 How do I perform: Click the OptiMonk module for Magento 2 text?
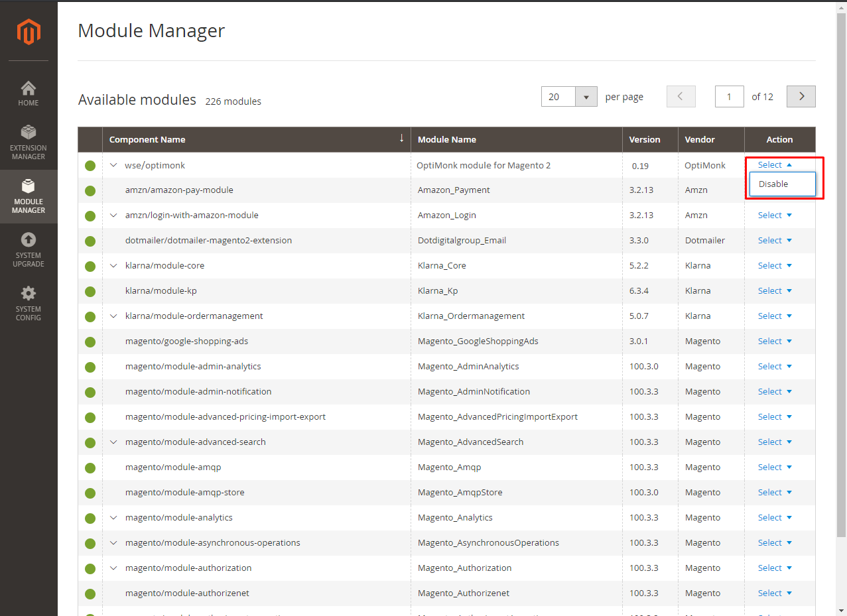(x=484, y=165)
